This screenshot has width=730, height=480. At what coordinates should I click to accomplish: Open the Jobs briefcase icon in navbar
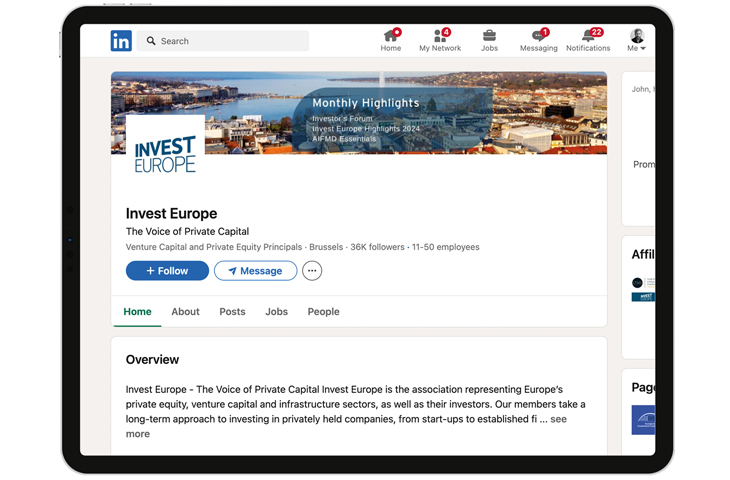(x=489, y=41)
